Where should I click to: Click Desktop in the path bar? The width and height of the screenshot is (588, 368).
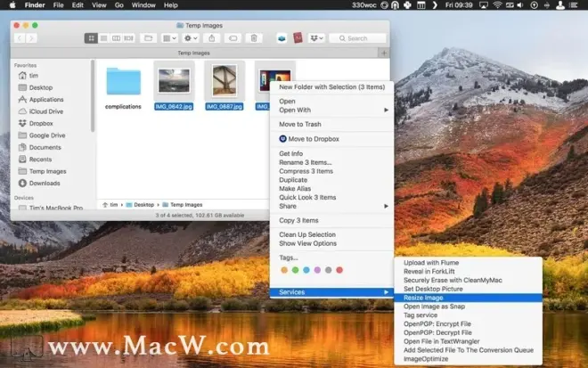coord(140,205)
